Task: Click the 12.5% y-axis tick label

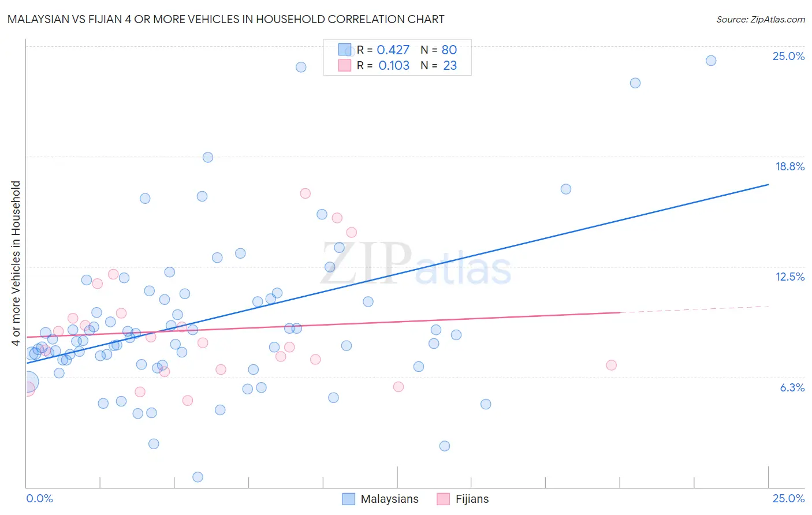Action: pyautogui.click(x=789, y=277)
